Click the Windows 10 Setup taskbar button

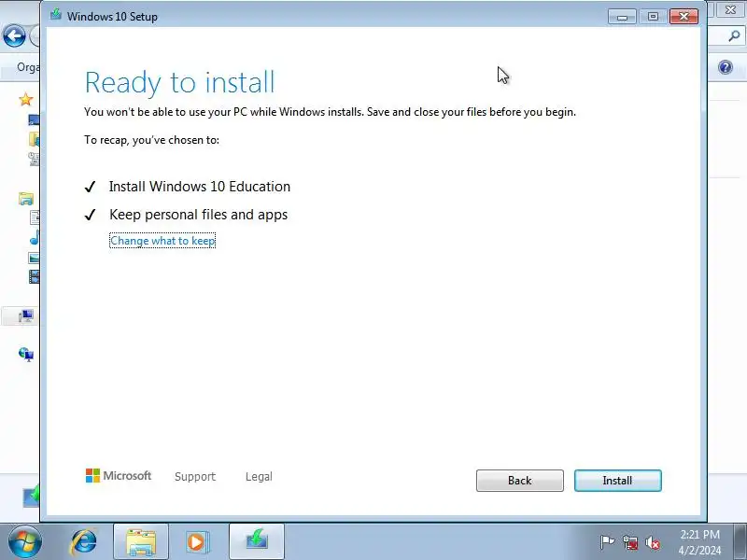click(x=257, y=542)
